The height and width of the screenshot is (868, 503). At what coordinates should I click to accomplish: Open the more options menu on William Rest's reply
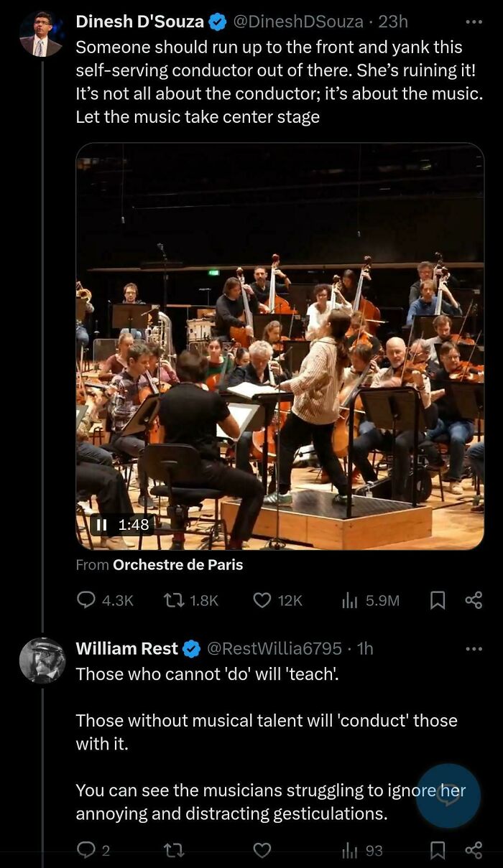click(x=473, y=648)
